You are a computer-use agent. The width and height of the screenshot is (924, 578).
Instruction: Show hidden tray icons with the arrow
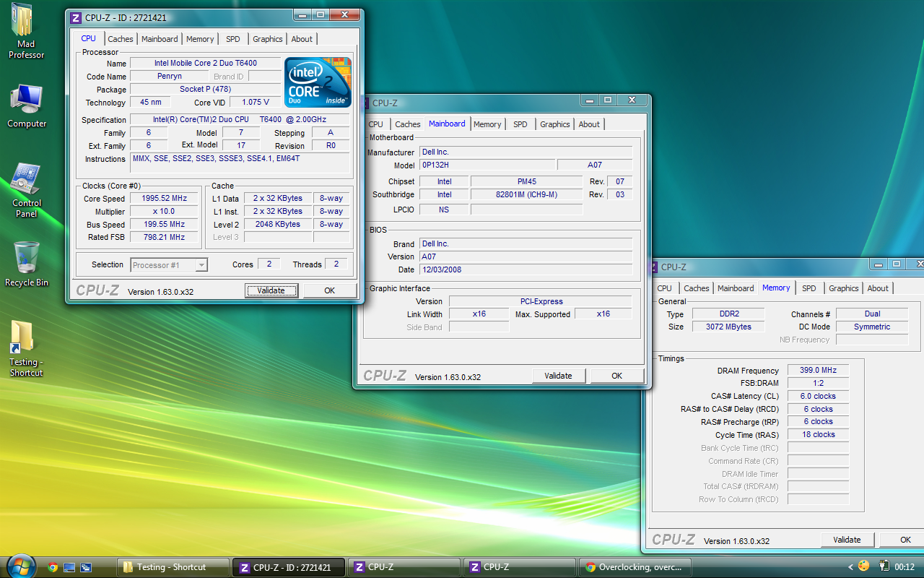pyautogui.click(x=851, y=567)
